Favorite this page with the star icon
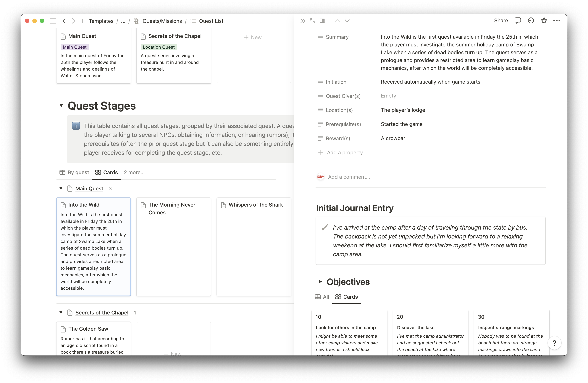The image size is (588, 383). (544, 20)
